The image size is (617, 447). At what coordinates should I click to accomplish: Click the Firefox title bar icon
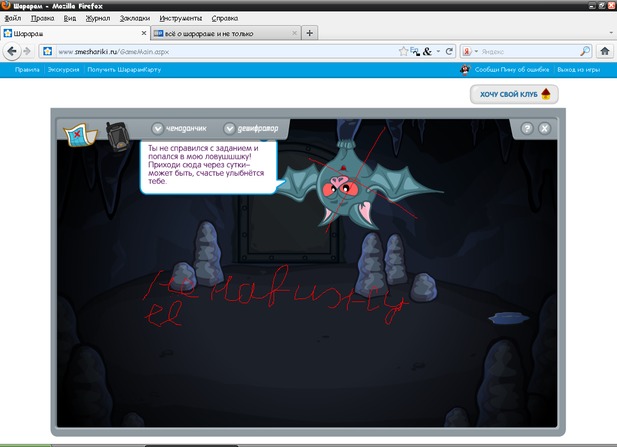(x=6, y=6)
